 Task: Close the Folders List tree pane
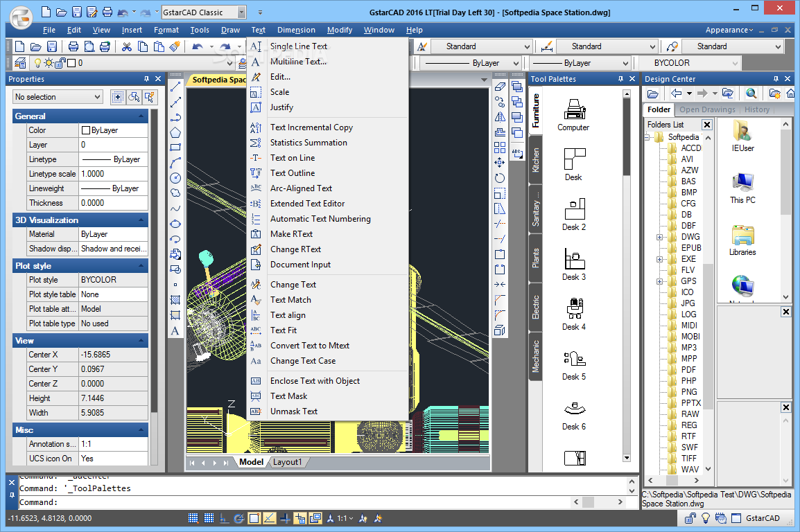click(x=706, y=124)
